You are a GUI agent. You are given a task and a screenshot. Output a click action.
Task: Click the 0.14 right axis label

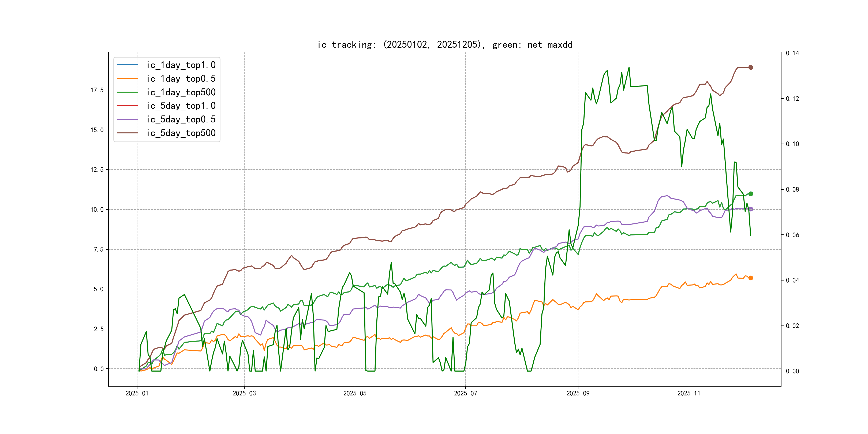(792, 53)
